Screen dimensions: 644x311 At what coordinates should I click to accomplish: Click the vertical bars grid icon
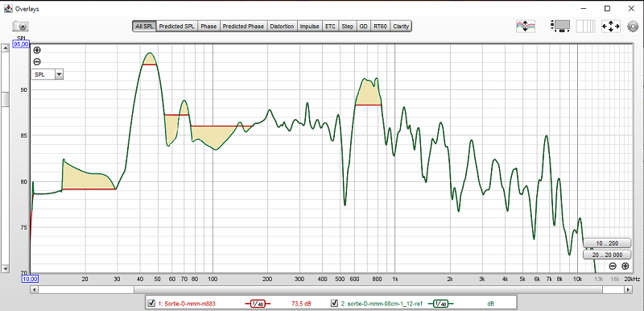click(585, 27)
